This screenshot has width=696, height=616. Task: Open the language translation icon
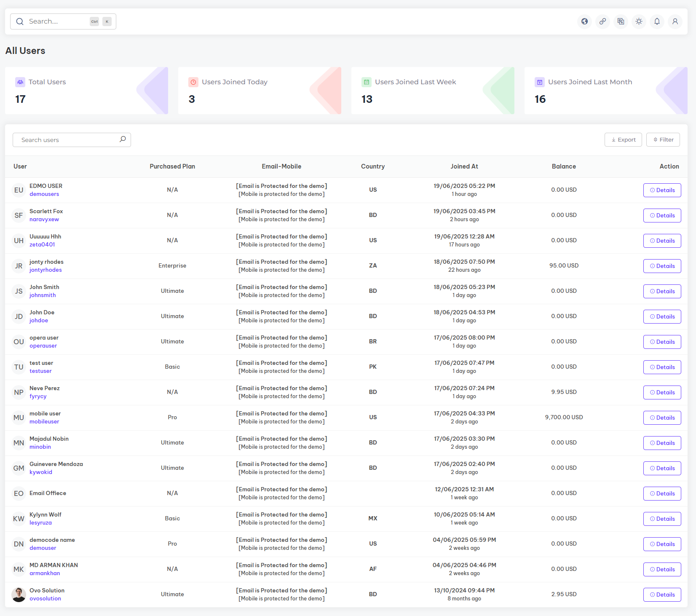coord(621,21)
